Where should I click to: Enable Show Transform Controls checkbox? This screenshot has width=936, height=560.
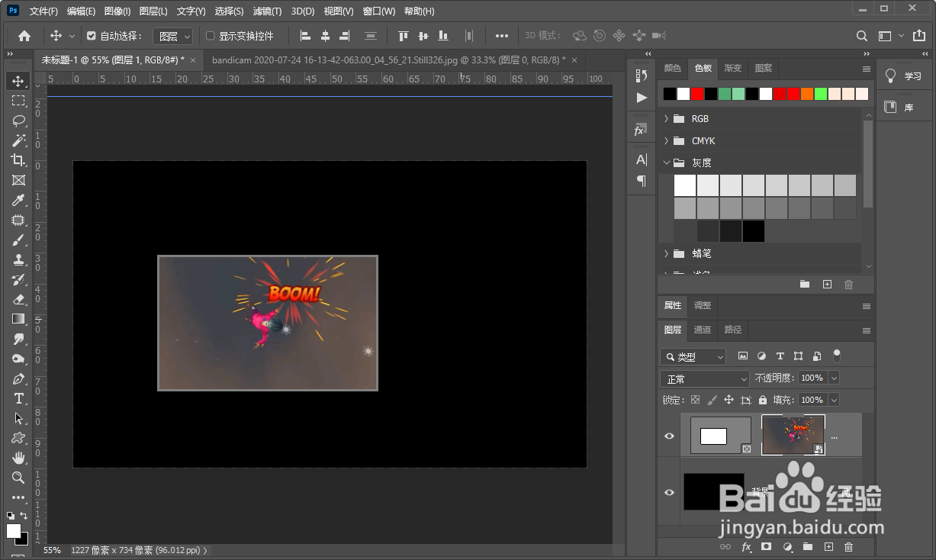[211, 36]
